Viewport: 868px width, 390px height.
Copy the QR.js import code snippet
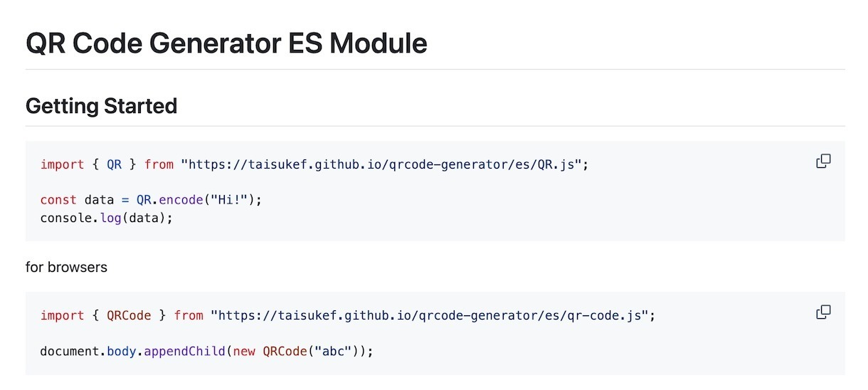pyautogui.click(x=823, y=162)
